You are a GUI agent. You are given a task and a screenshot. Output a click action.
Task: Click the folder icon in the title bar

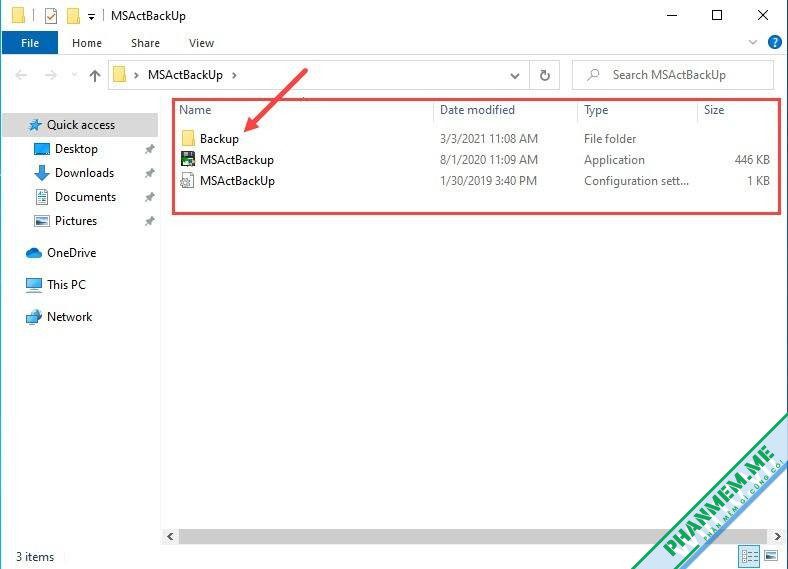19,16
